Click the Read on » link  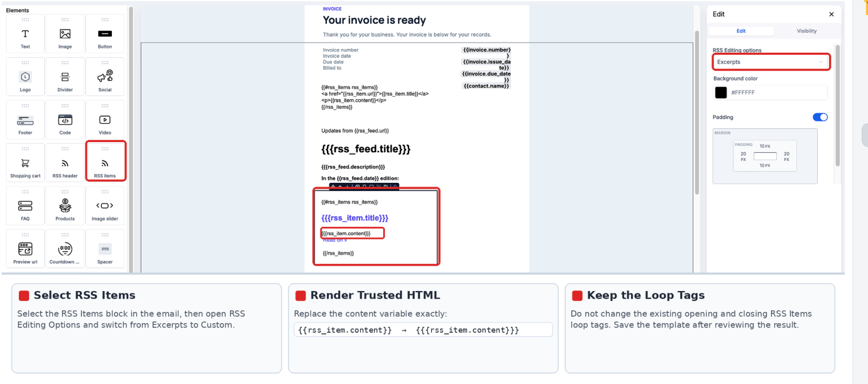point(335,240)
